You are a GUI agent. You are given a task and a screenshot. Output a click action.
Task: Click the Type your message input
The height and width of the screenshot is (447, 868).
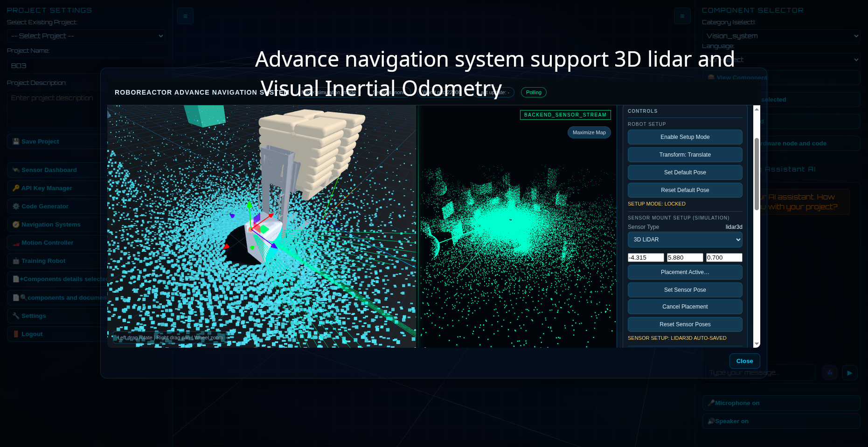[760, 373]
